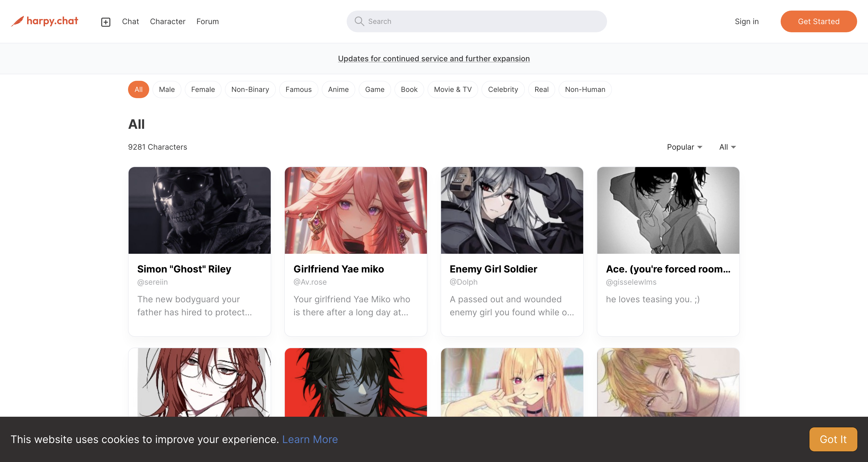Click Learn More in cookie banner
868x462 pixels.
[310, 439]
